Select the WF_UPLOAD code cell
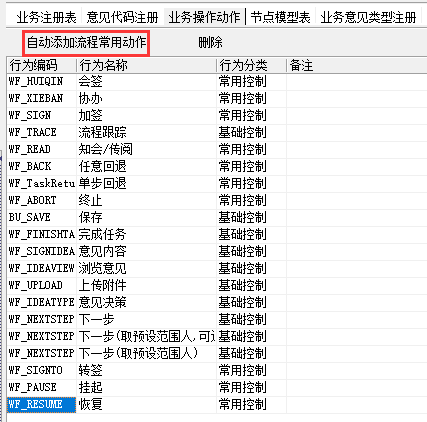This screenshot has height=422, width=427. (x=41, y=286)
